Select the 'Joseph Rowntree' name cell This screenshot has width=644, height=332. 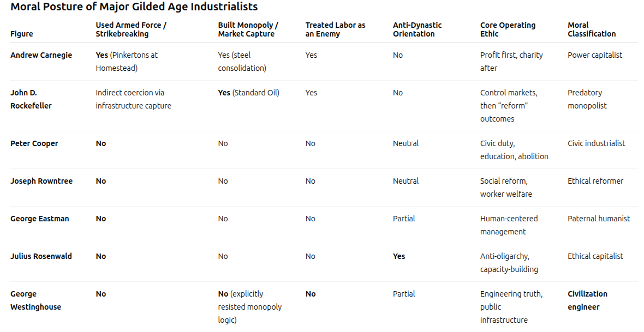[x=41, y=181]
